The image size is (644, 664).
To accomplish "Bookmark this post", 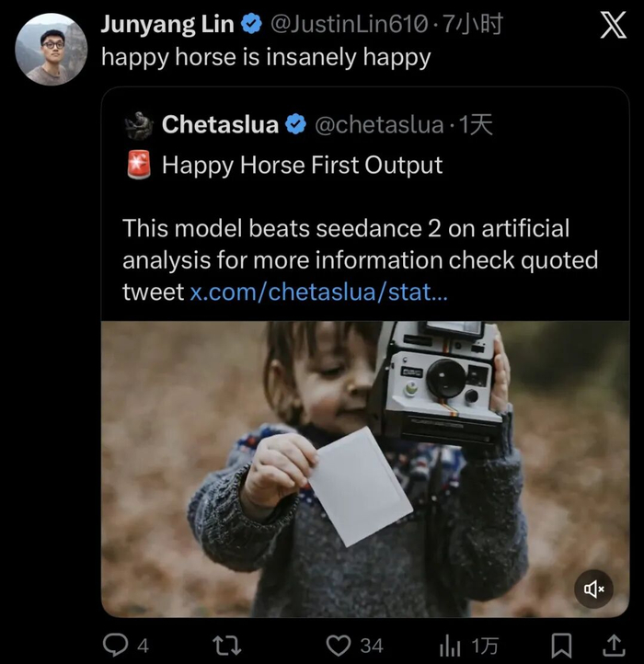I will [x=562, y=645].
